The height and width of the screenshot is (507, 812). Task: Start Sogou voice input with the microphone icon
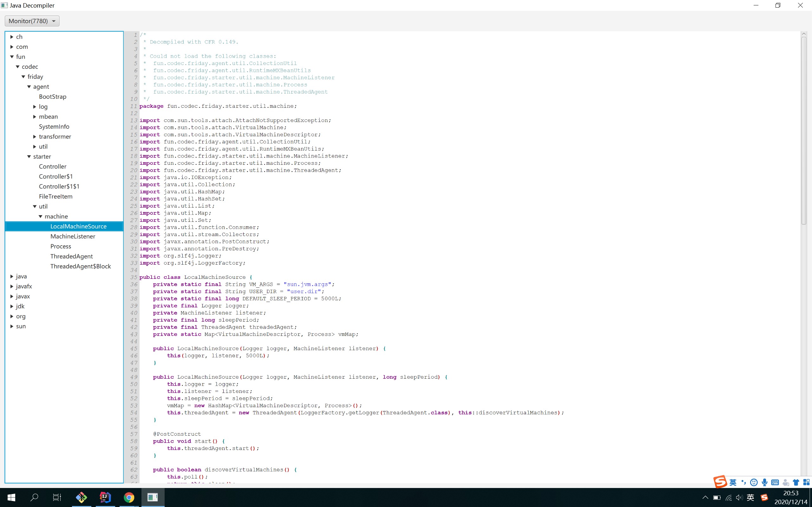pyautogui.click(x=764, y=482)
